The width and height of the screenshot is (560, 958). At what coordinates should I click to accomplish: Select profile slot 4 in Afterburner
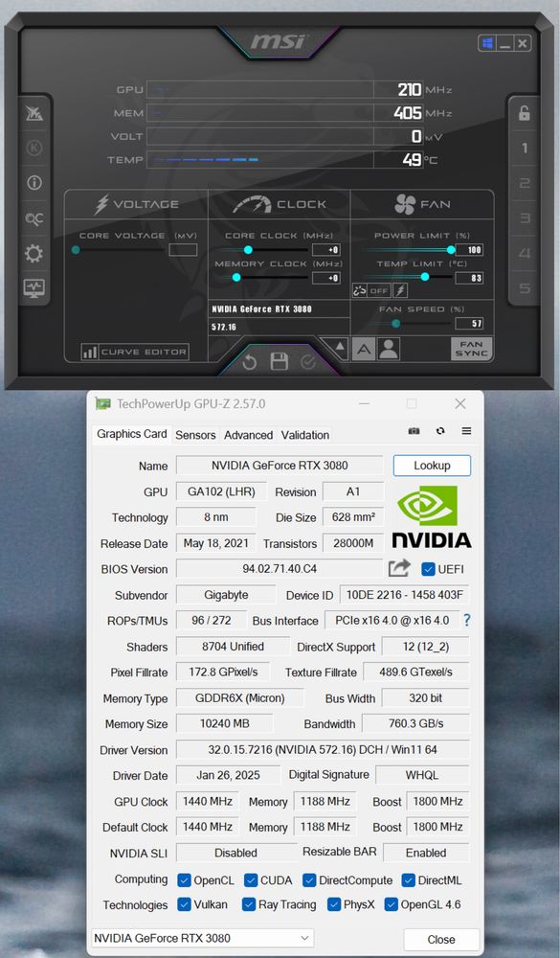524,253
